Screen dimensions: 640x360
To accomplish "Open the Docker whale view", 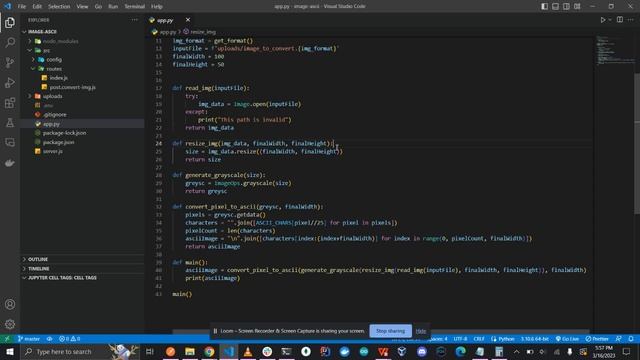I will tap(10, 163).
